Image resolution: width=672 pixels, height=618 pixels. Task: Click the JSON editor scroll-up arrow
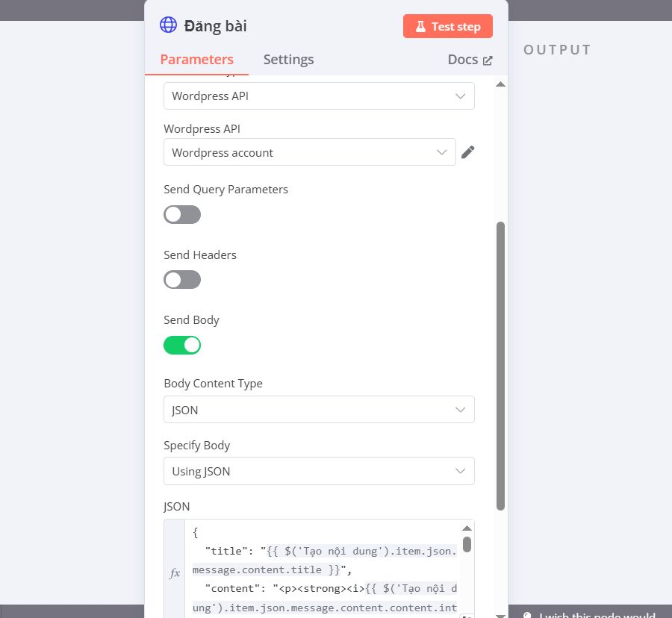pyautogui.click(x=467, y=528)
